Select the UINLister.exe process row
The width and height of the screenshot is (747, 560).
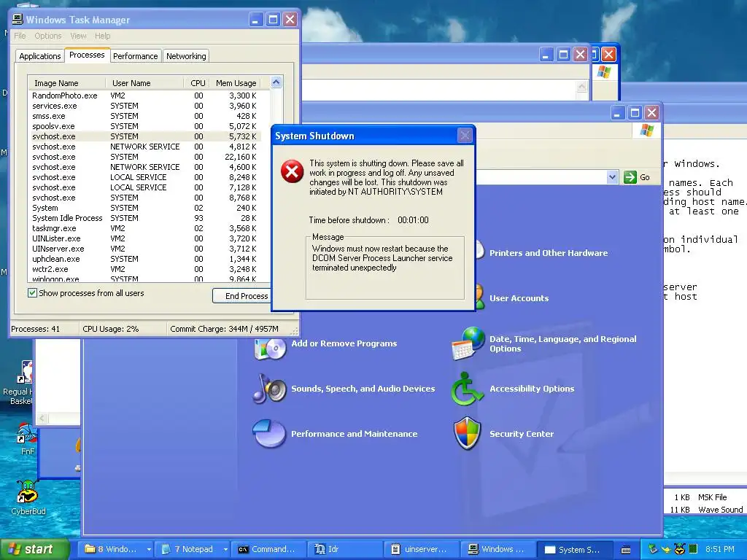(145, 238)
